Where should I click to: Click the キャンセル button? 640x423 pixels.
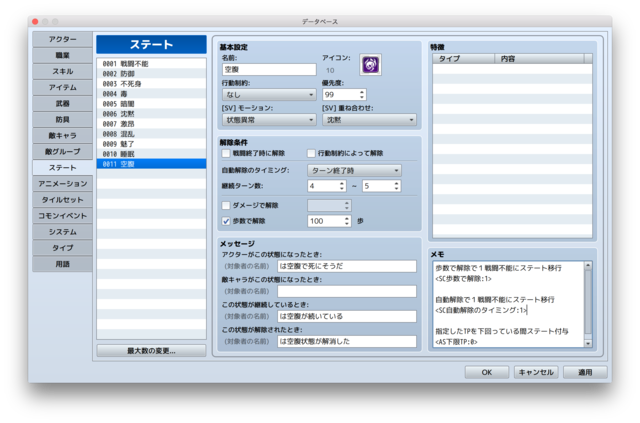point(536,372)
